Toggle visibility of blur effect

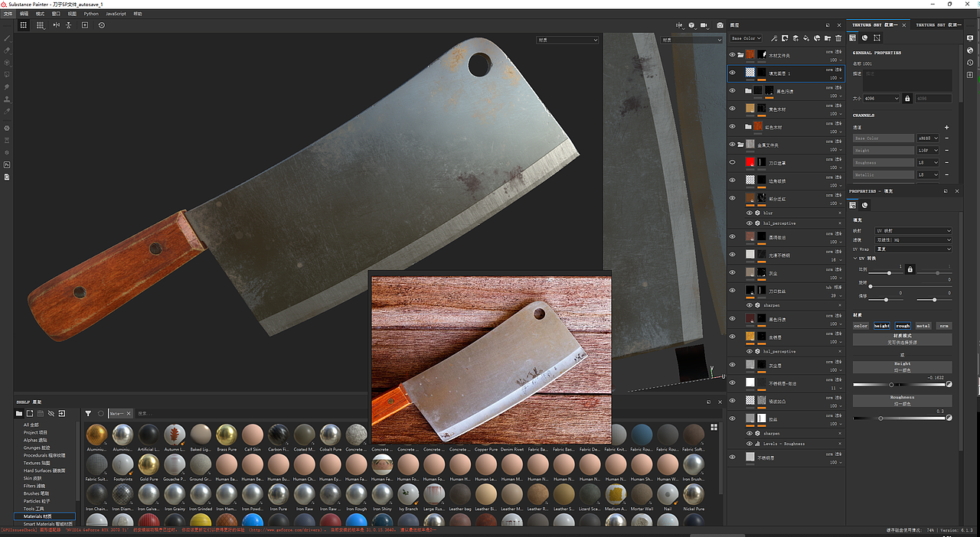tap(750, 213)
